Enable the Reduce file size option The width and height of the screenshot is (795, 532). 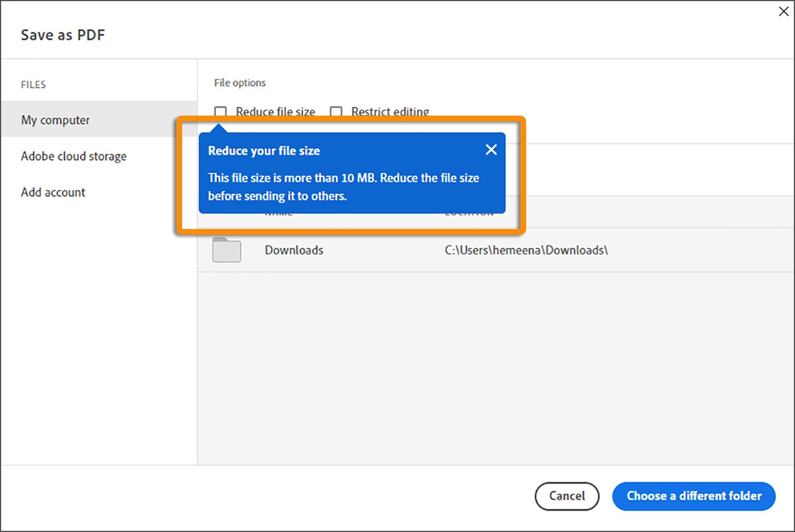[220, 112]
